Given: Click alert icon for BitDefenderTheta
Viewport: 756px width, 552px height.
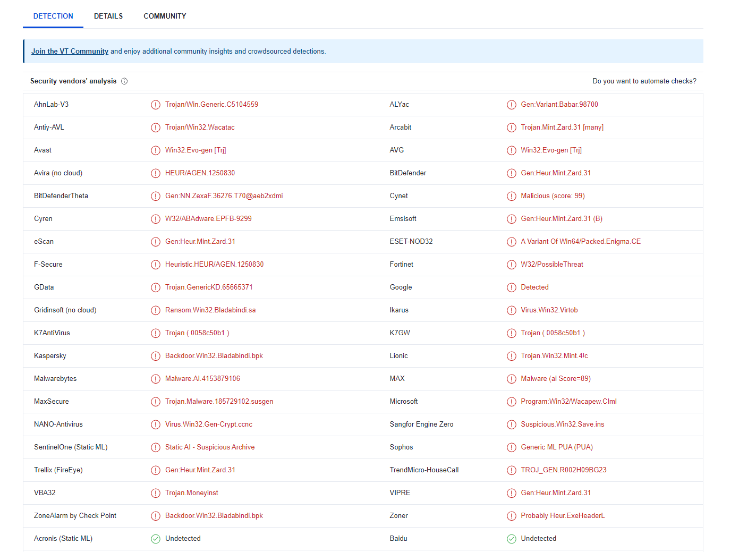Looking at the screenshot, I should pos(156,196).
